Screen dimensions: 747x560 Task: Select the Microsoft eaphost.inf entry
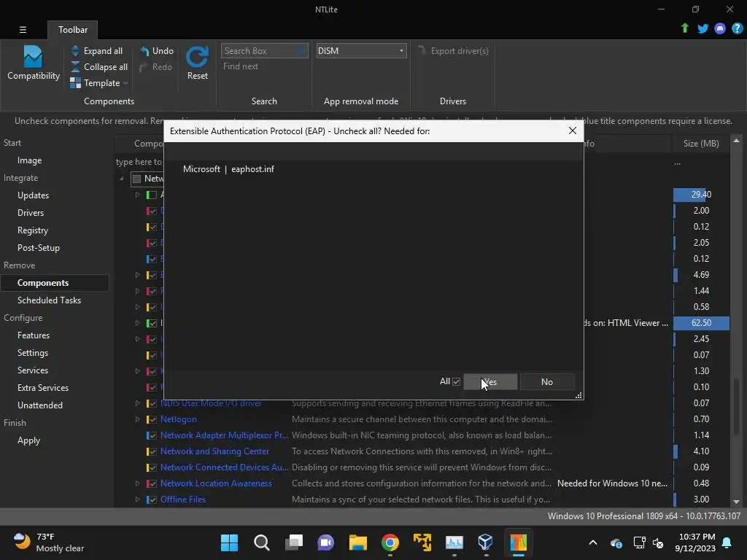tap(228, 169)
